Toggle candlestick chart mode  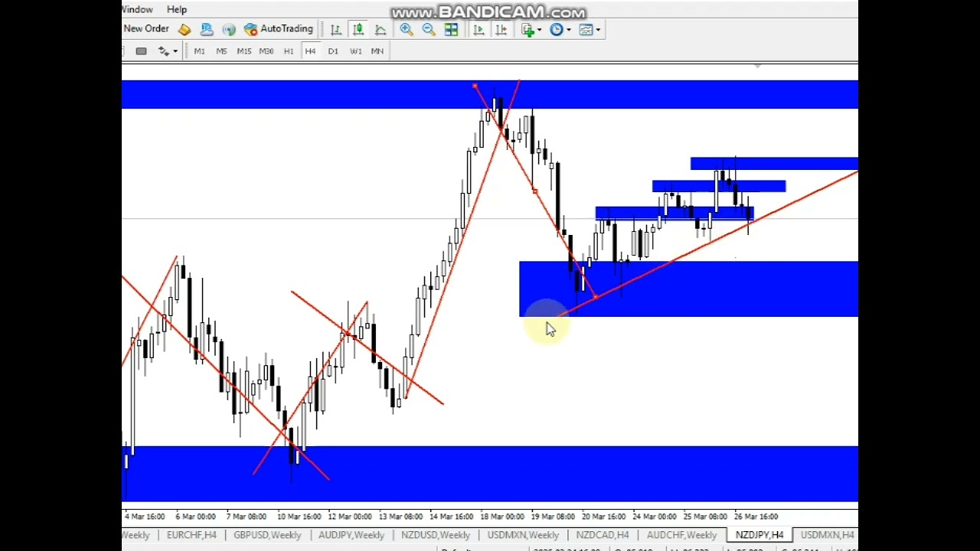(358, 30)
